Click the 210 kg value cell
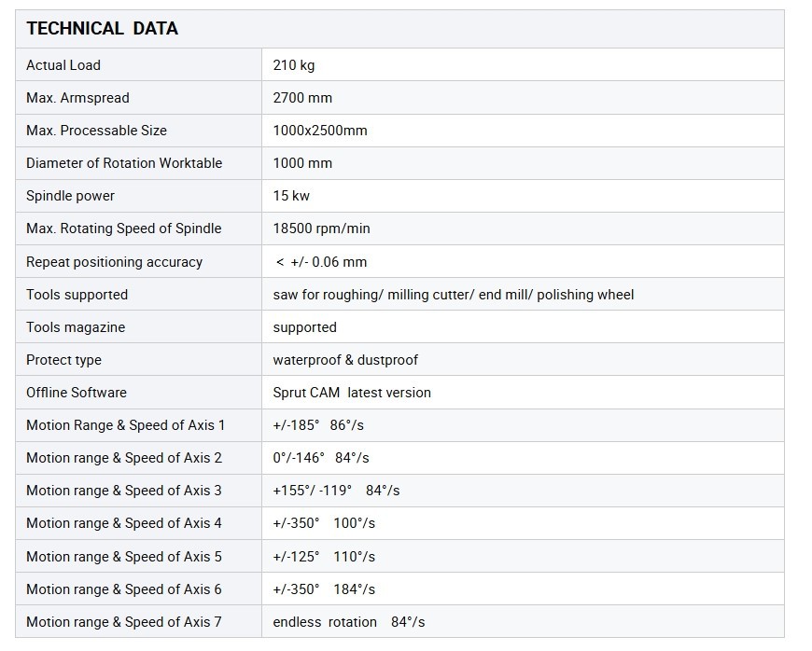The width and height of the screenshot is (812, 651). (x=292, y=65)
